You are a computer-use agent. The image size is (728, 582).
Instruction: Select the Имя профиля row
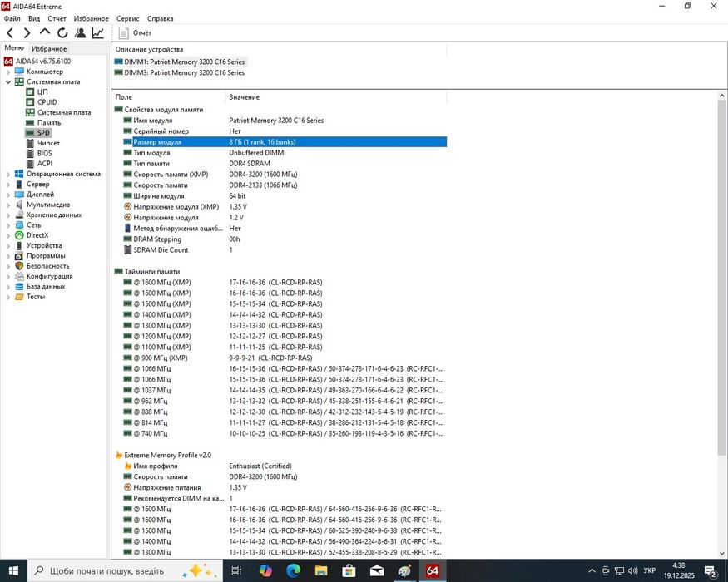coord(285,466)
